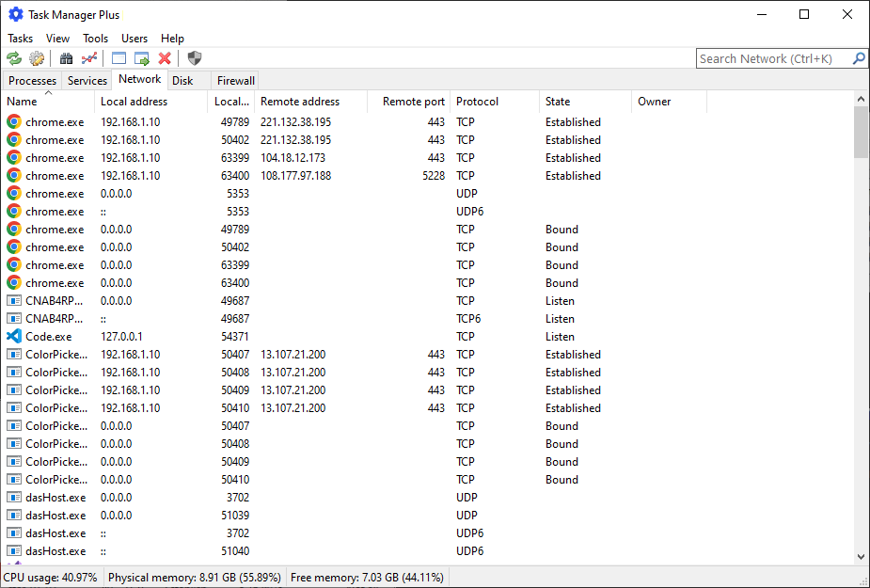Open the Help menu
The image size is (870, 588).
click(x=172, y=39)
